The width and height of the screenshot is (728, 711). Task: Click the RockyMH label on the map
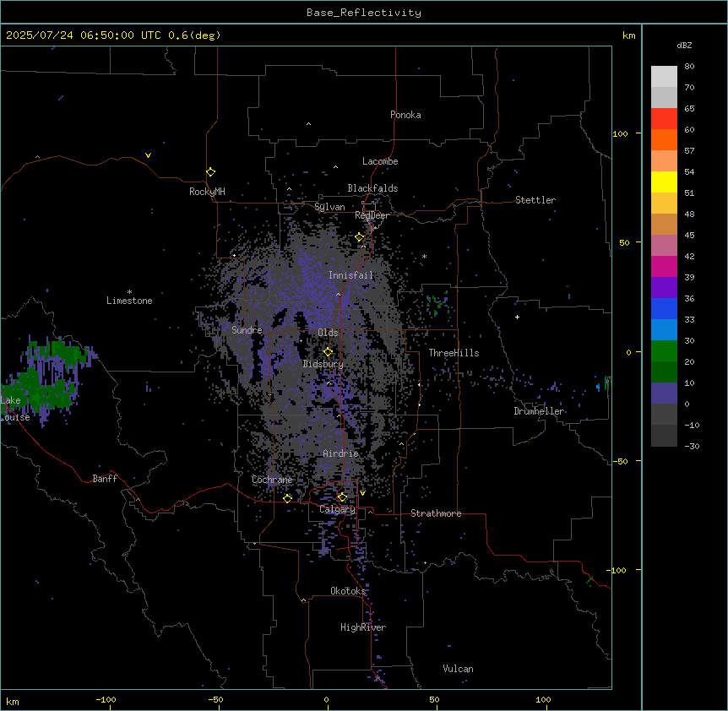(x=207, y=192)
